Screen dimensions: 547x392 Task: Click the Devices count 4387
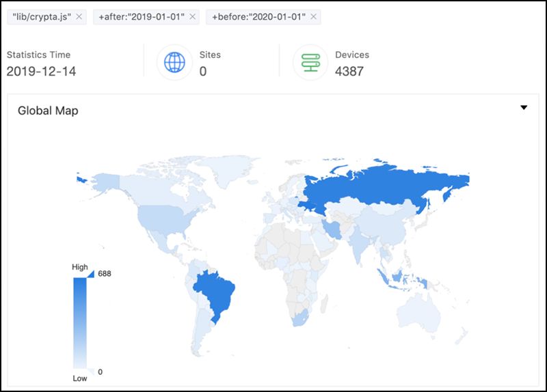[349, 71]
